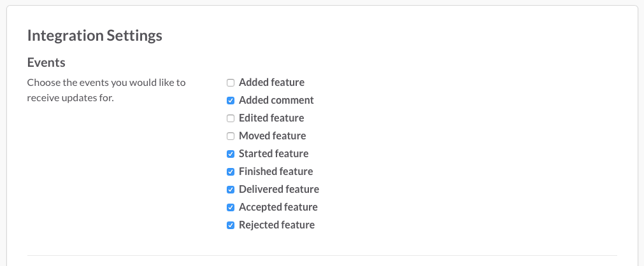Click the "Accepted feature" label text
Viewport: 644px width, 266px height.
click(278, 207)
